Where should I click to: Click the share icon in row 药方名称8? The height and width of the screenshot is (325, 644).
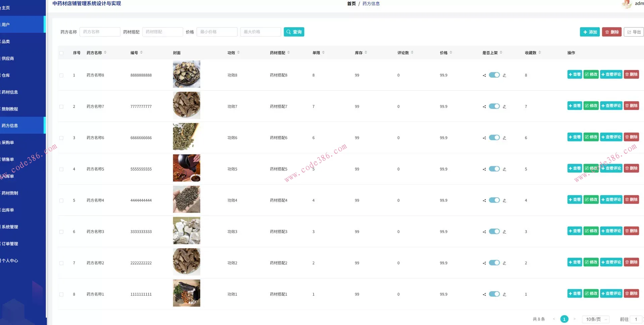click(x=484, y=75)
